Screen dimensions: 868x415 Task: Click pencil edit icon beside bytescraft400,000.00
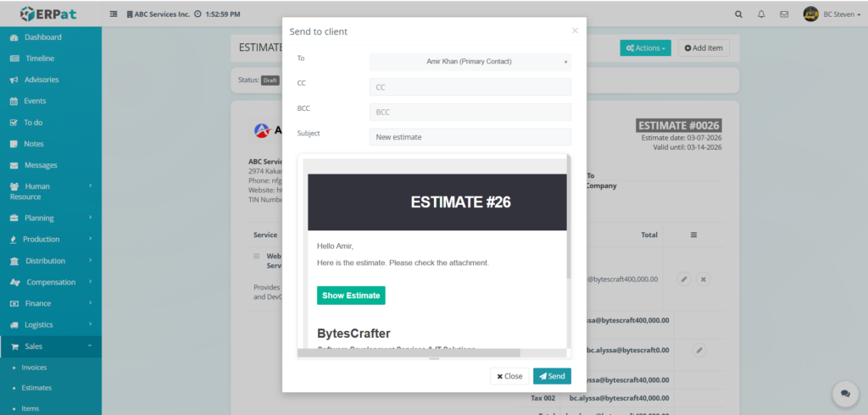[x=684, y=279]
